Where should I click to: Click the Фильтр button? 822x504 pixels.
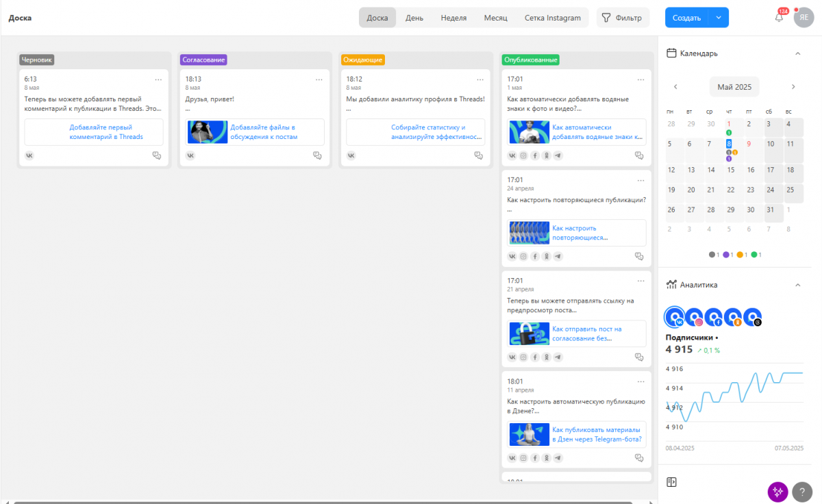tap(623, 18)
